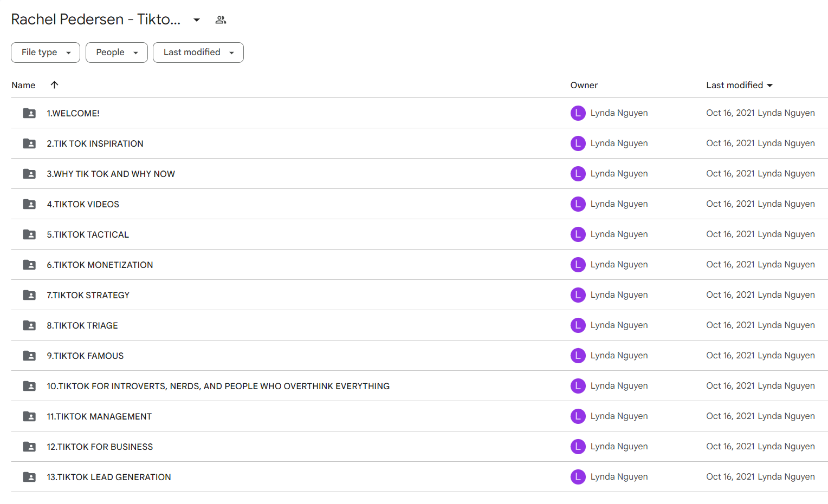Select the 5.TIKTOK TACTICAL folder name
Image resolution: width=828 pixels, height=504 pixels.
[88, 234]
